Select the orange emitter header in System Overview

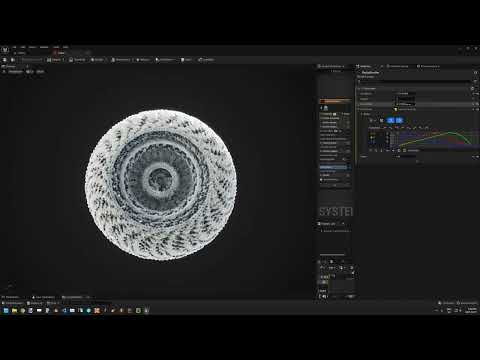(x=336, y=101)
